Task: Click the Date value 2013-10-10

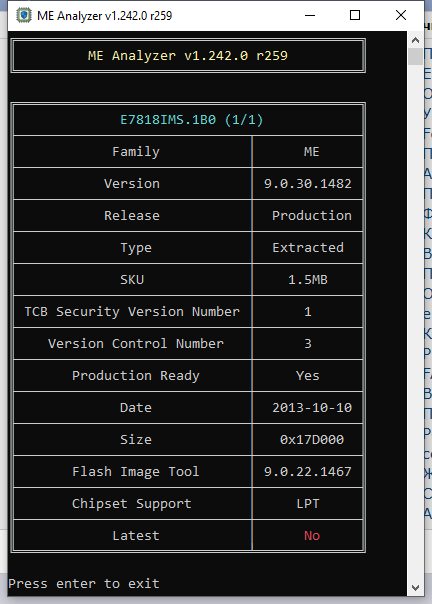Action: [x=312, y=408]
